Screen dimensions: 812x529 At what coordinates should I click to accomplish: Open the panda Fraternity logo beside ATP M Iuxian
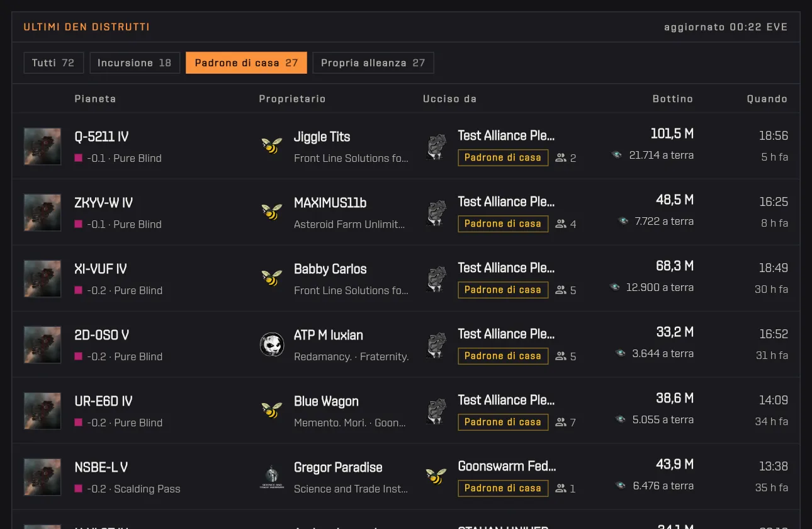pos(272,344)
